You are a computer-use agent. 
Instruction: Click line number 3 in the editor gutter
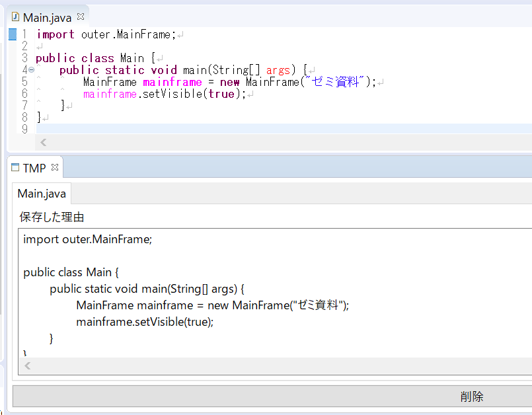click(x=24, y=58)
